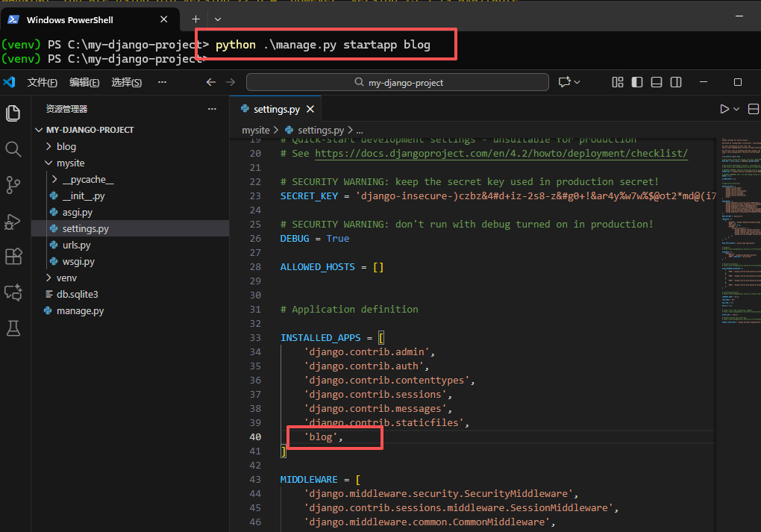Add a new terminal tab
761x532 pixels.
pyautogui.click(x=195, y=19)
